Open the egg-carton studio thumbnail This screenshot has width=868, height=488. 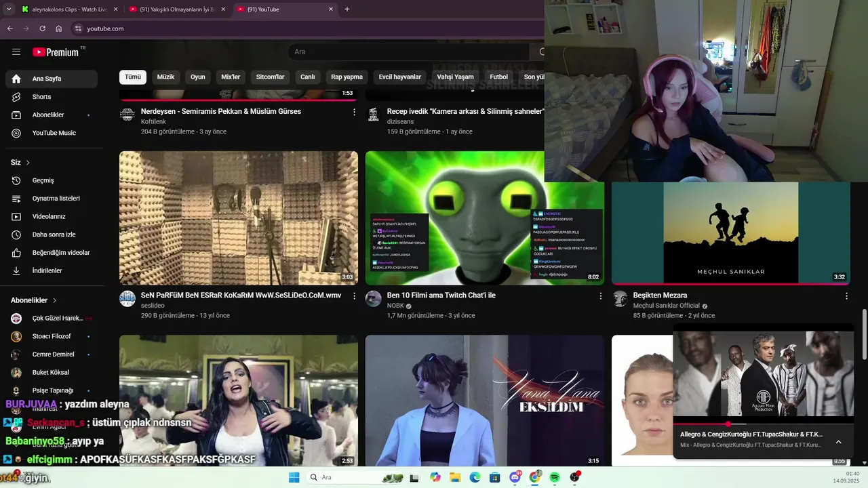tap(239, 218)
